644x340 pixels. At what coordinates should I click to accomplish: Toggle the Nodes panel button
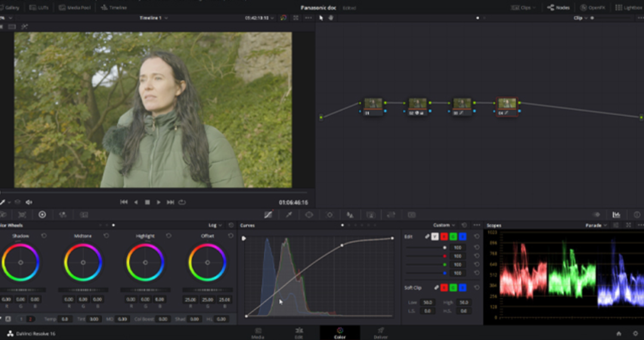559,7
